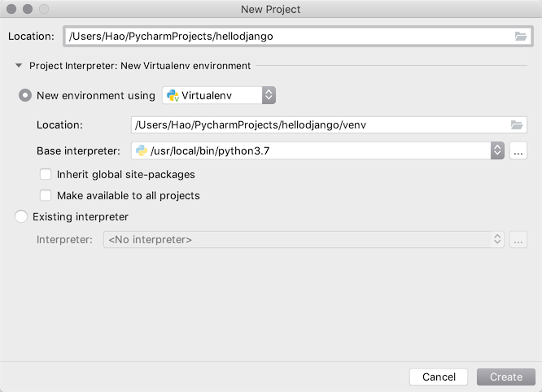Click the green zoom window button
This screenshot has height=392, width=542.
[x=43, y=10]
